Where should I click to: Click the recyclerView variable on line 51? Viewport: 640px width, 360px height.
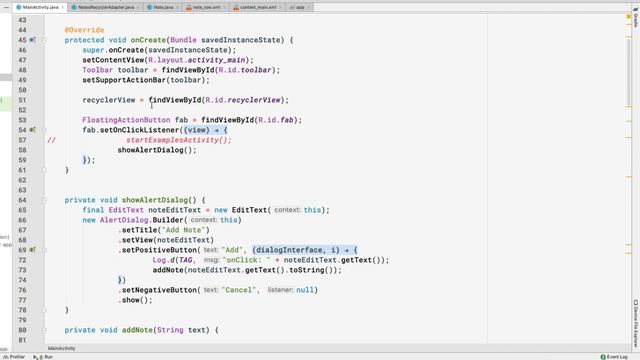point(109,100)
